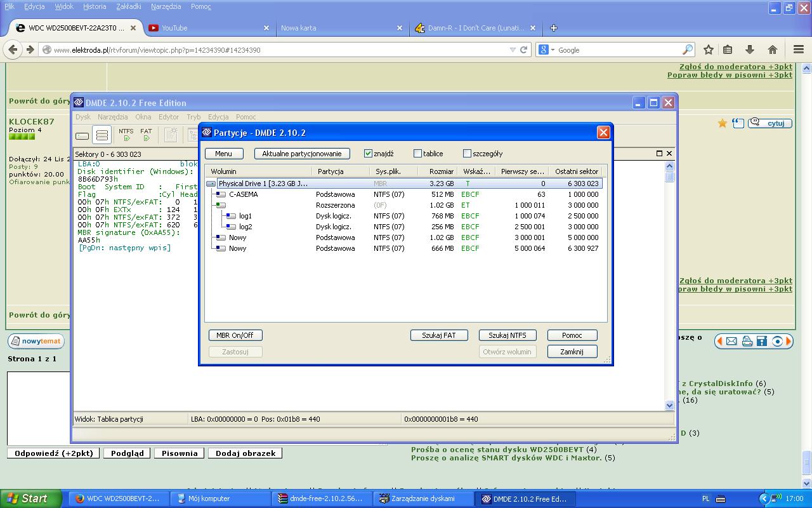Click the Wolumin column header

pos(259,171)
